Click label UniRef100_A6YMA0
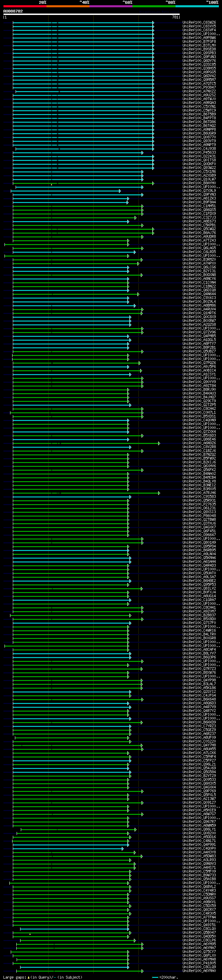Viewport: 222px width, 980px height. (199, 971)
